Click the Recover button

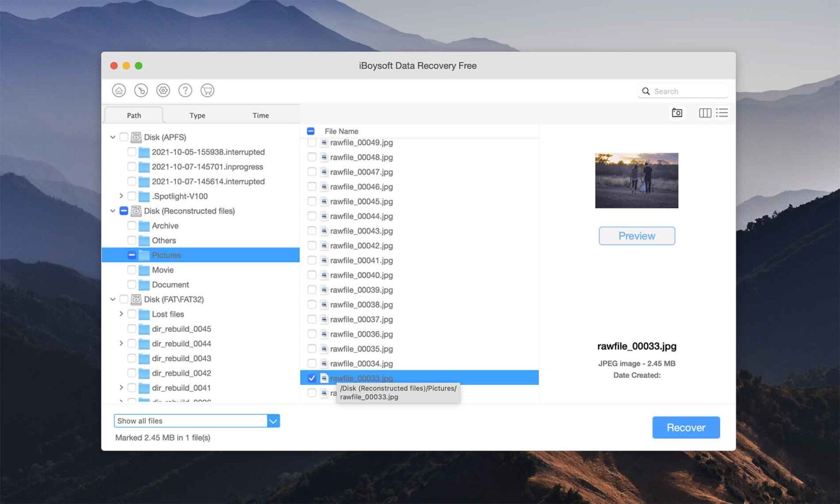pyautogui.click(x=686, y=427)
